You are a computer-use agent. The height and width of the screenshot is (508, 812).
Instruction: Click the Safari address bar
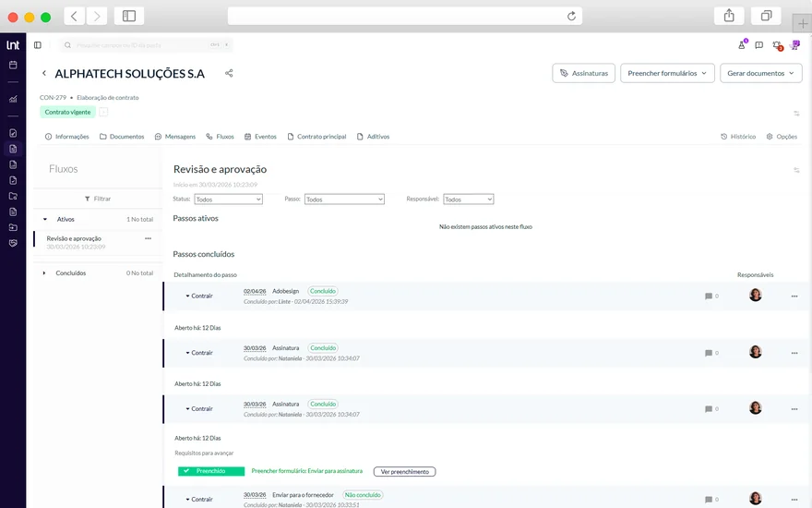coord(404,16)
